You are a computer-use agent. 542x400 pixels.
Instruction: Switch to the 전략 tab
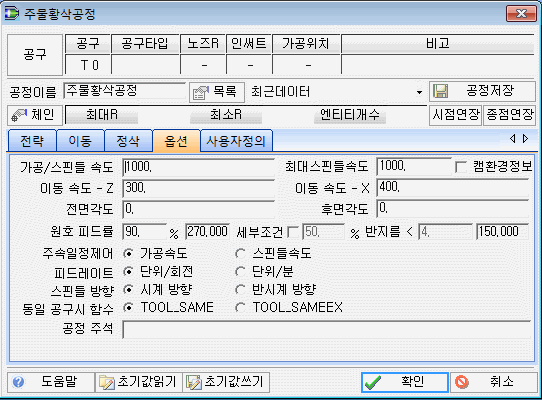coord(32,141)
